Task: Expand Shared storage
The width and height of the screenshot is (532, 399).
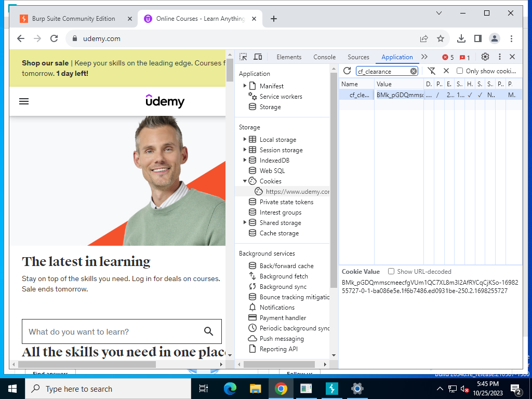Action: click(245, 222)
